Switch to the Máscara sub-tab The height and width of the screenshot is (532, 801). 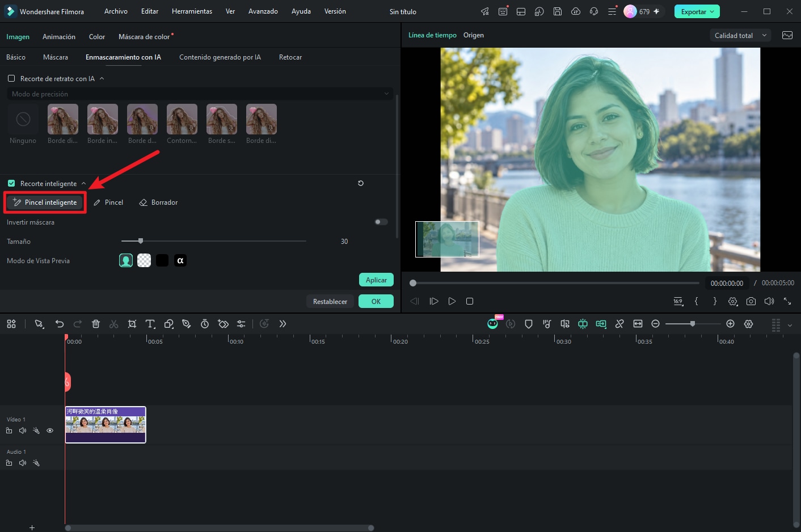pos(56,57)
